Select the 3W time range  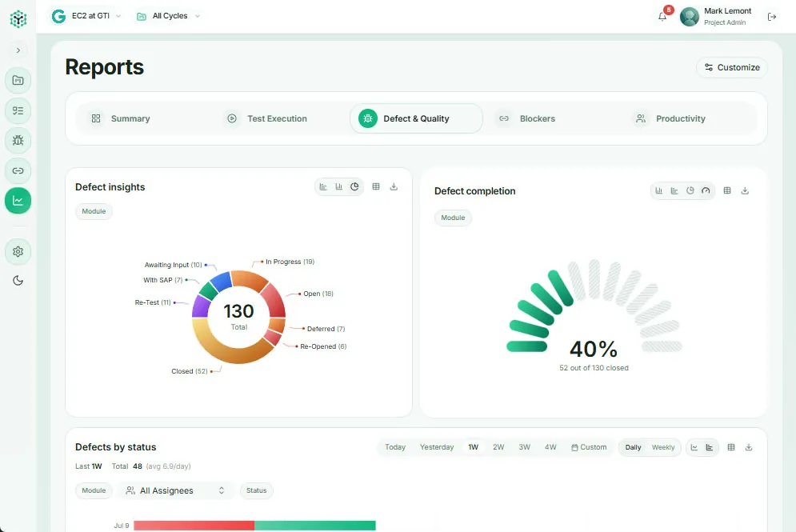coord(525,447)
